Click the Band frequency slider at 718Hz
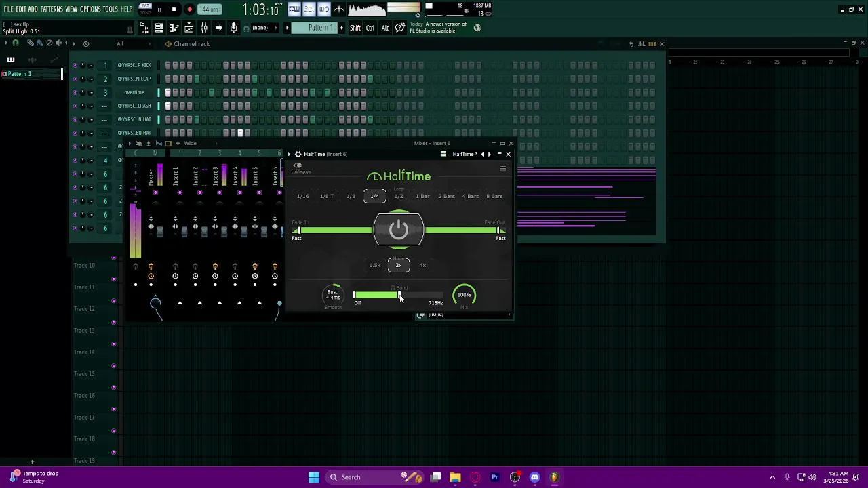 pos(399,295)
